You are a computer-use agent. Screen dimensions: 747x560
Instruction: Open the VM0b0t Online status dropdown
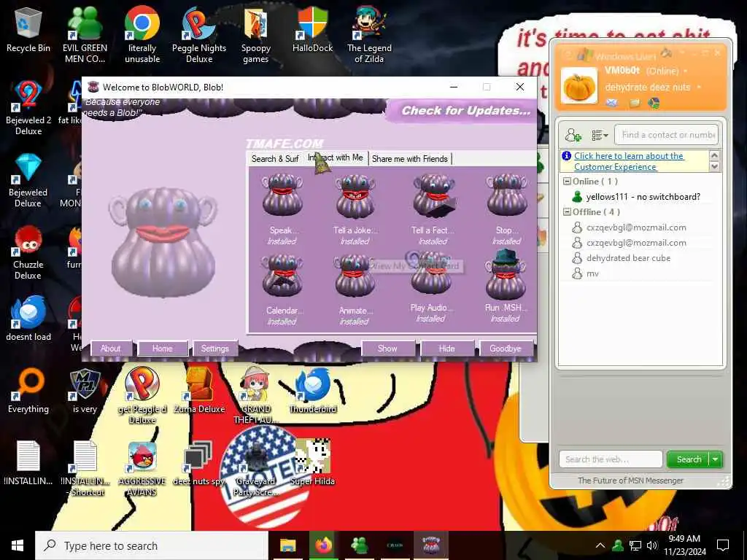(x=686, y=71)
